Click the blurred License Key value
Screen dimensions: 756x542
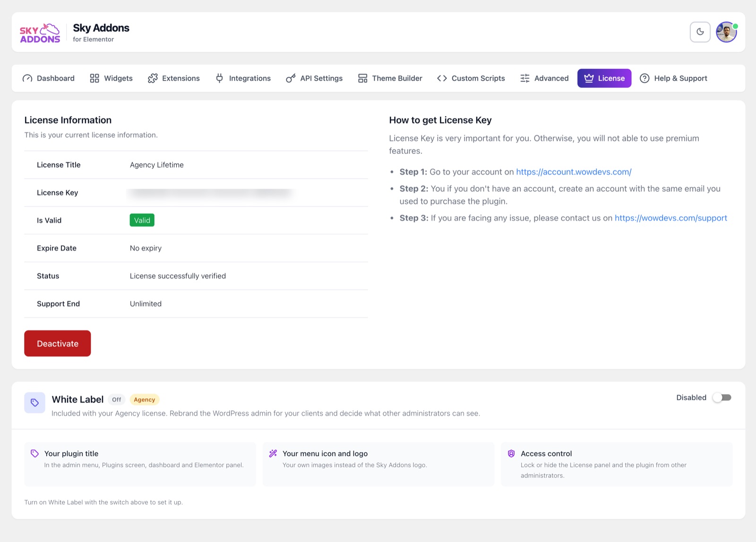211,193
